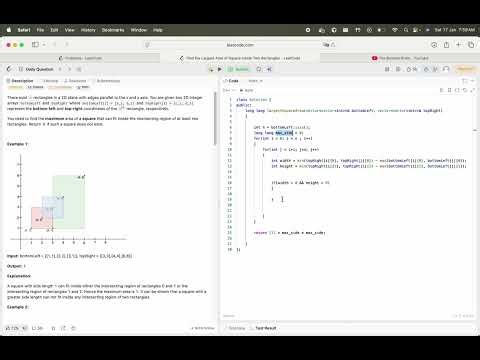This screenshot has height=360, width=480.
Task: Click the Example 1 rectangles diagram
Action: pyautogui.click(x=68, y=201)
